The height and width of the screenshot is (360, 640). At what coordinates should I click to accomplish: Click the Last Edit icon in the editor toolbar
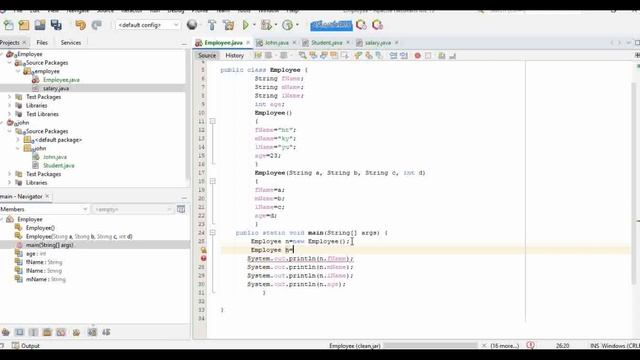click(258, 56)
